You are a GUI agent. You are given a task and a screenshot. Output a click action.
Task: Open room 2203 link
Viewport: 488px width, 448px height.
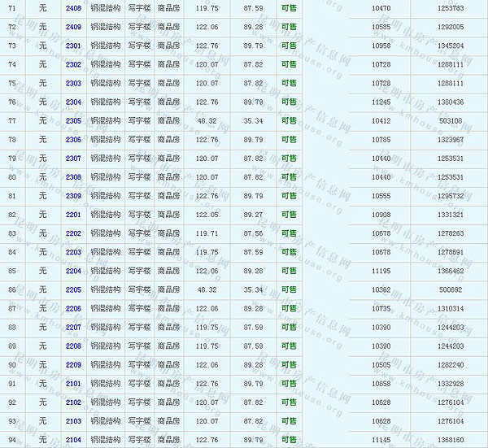pyautogui.click(x=73, y=252)
